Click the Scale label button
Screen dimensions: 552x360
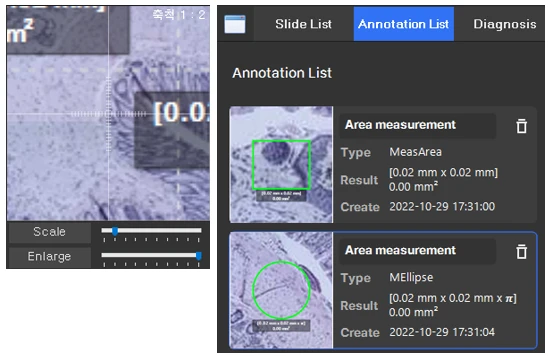pyautogui.click(x=49, y=232)
